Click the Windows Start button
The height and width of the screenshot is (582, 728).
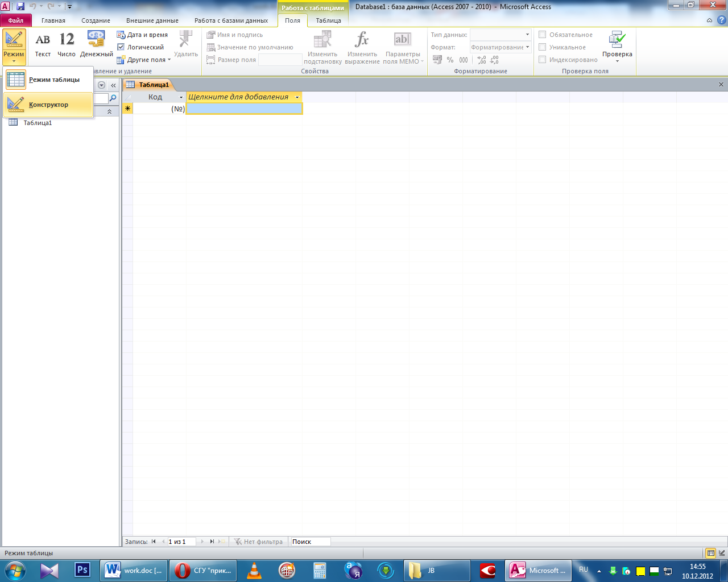[14, 570]
